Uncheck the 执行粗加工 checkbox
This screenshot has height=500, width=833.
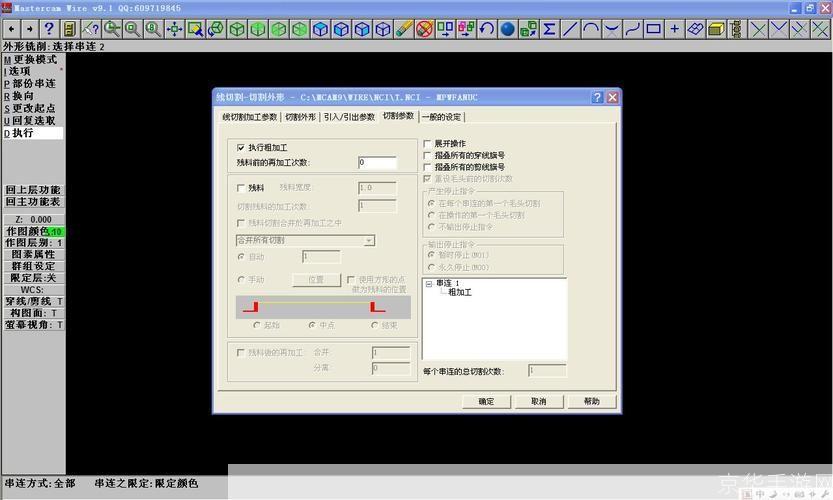coord(241,147)
